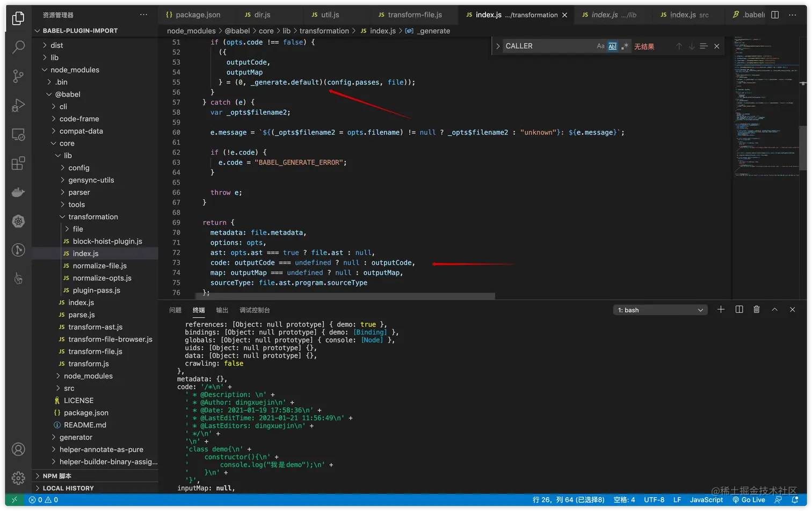Change LF end of line sequence
812x511 pixels.
tap(677, 500)
